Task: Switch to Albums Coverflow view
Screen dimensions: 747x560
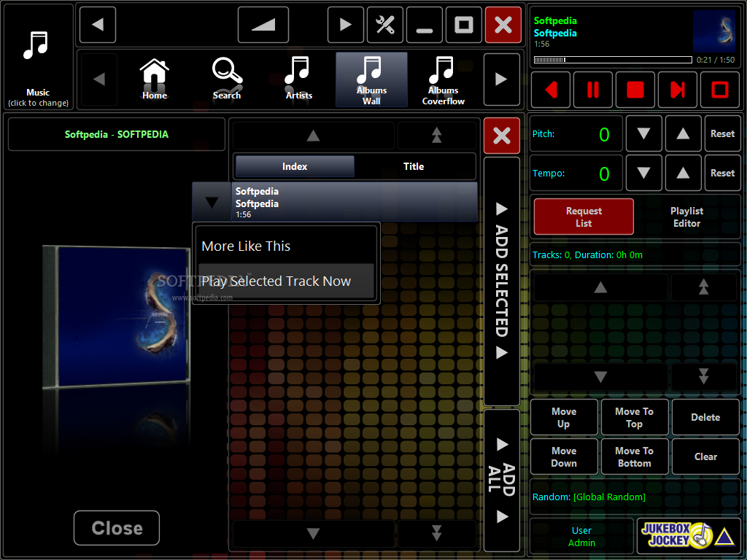Action: (x=443, y=80)
